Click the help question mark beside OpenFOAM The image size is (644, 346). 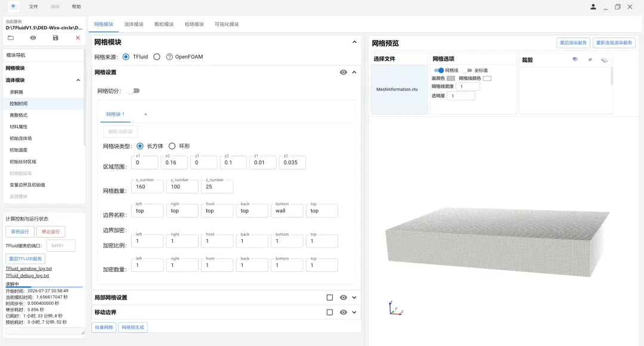pyautogui.click(x=169, y=57)
